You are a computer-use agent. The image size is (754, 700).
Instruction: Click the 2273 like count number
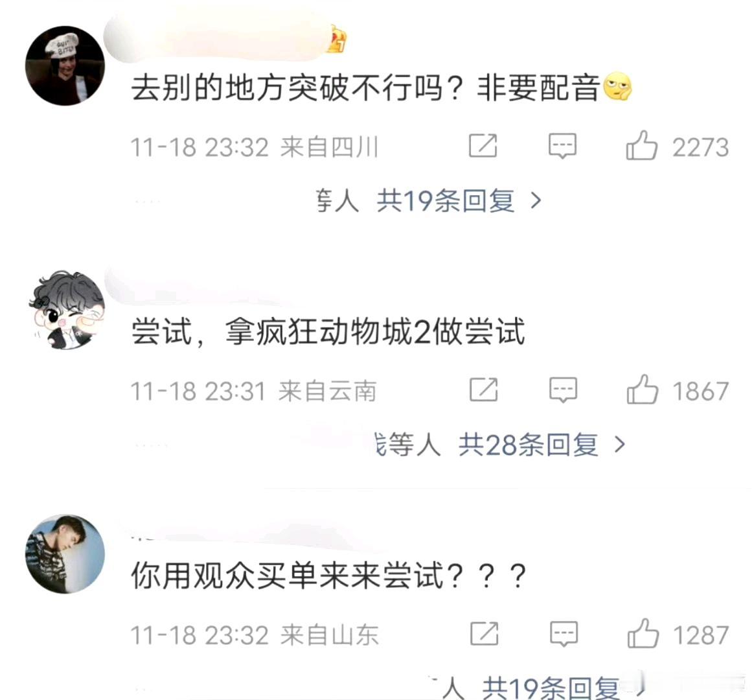(x=701, y=147)
